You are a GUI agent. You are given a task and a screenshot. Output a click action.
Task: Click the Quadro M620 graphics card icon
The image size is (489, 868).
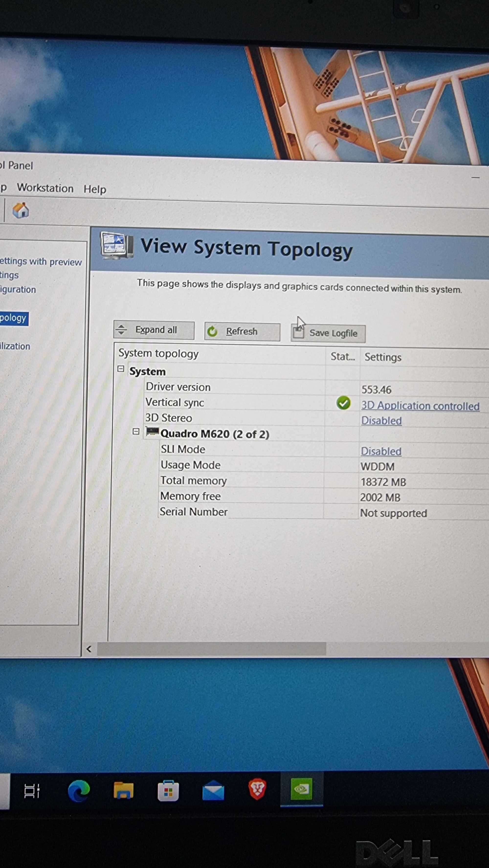[152, 431]
